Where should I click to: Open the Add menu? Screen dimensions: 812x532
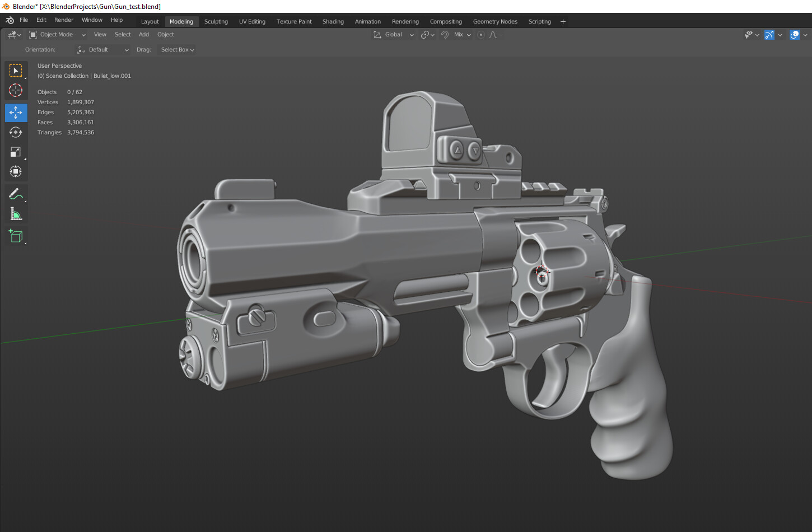143,34
